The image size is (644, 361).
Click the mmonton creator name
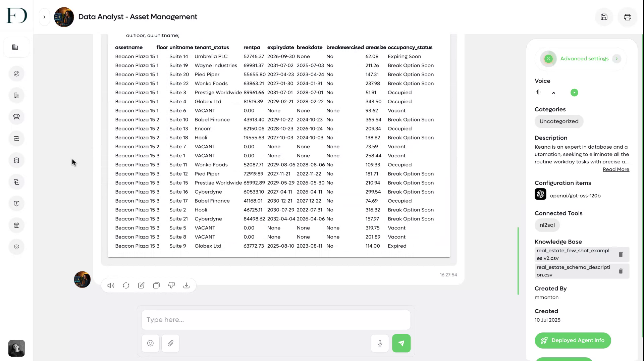pyautogui.click(x=546, y=298)
